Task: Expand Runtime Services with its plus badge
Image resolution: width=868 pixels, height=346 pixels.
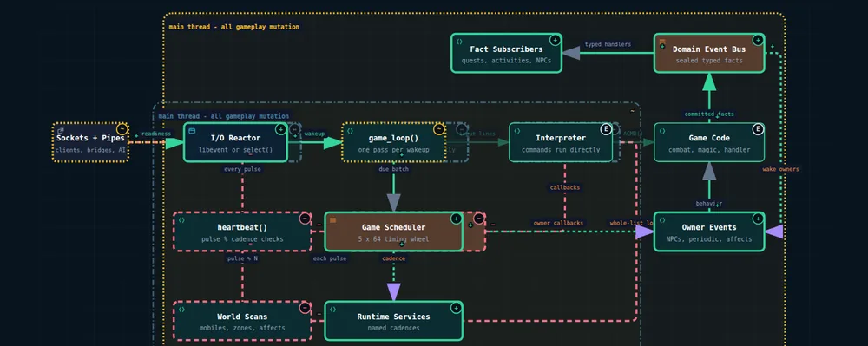Action: pyautogui.click(x=457, y=308)
